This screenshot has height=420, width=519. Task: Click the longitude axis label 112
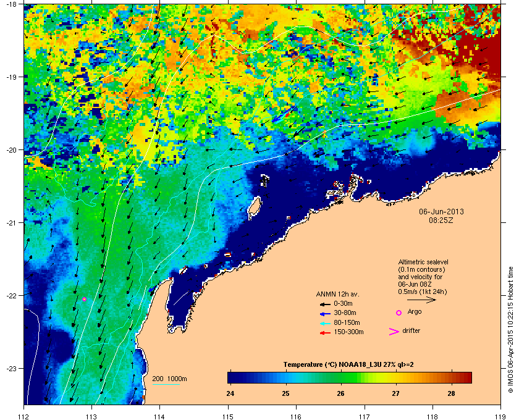coord(24,416)
